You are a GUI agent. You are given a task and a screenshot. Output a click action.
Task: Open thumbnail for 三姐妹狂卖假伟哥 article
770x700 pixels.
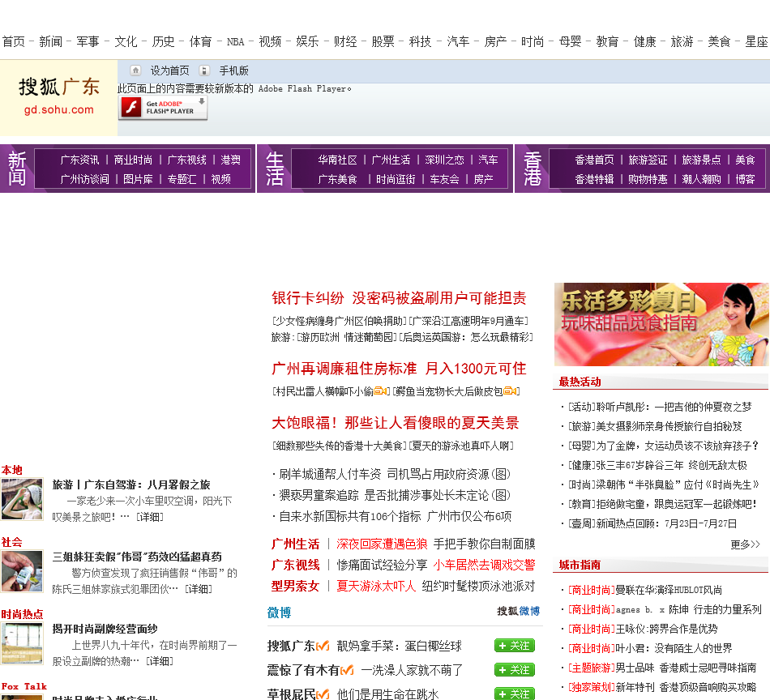[x=22, y=571]
